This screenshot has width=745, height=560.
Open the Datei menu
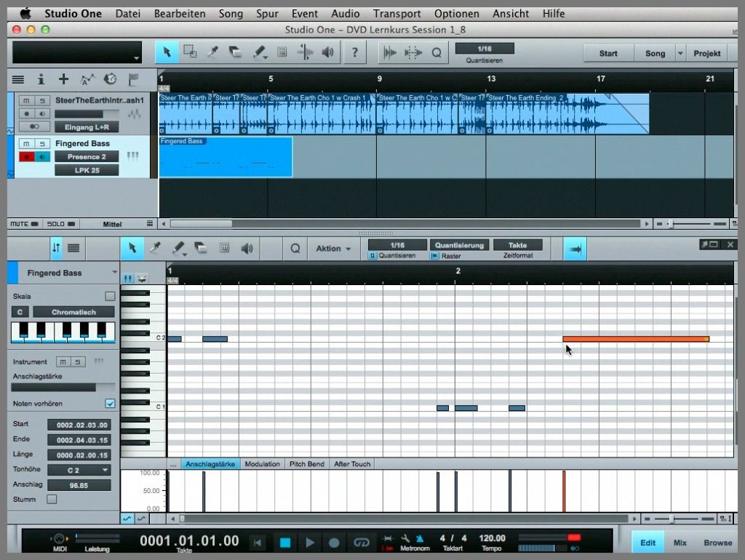point(128,14)
